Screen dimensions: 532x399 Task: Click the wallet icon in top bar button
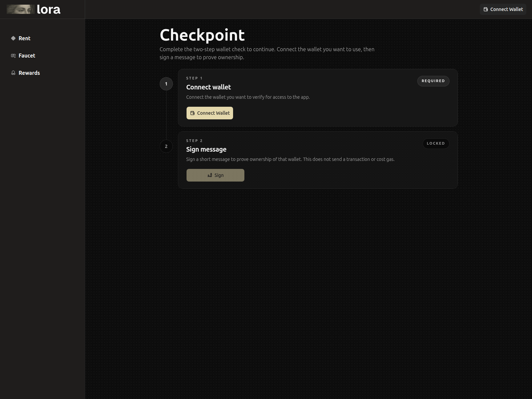pyautogui.click(x=486, y=9)
